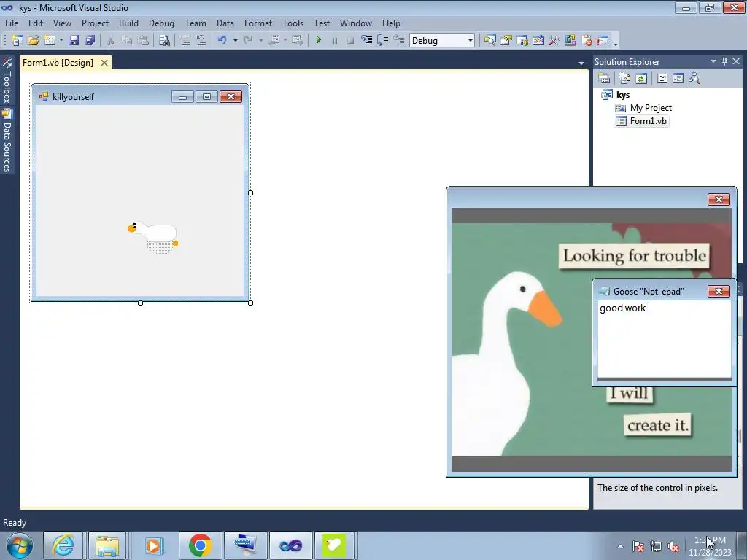Close the Goose "Not-epad" window
The height and width of the screenshot is (560, 747).
(x=719, y=291)
